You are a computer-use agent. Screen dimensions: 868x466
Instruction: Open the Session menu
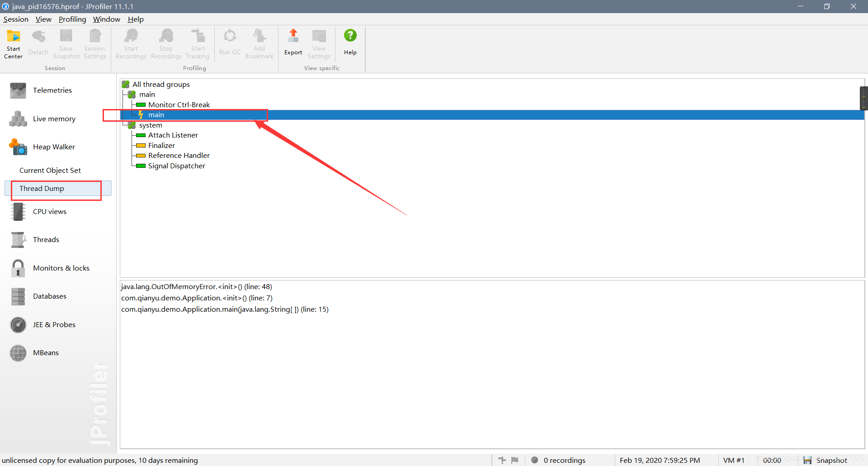tap(16, 19)
